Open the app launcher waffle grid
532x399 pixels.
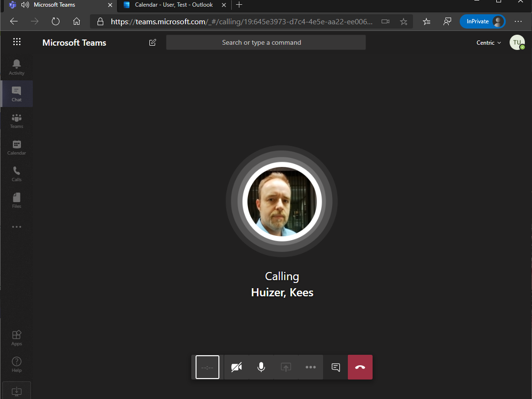coord(17,42)
